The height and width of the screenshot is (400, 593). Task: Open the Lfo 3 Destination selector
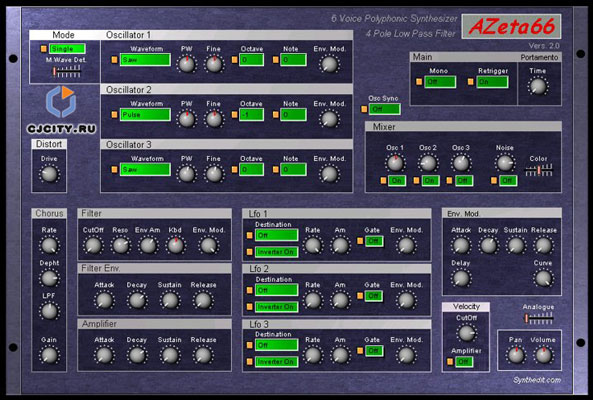(276, 345)
